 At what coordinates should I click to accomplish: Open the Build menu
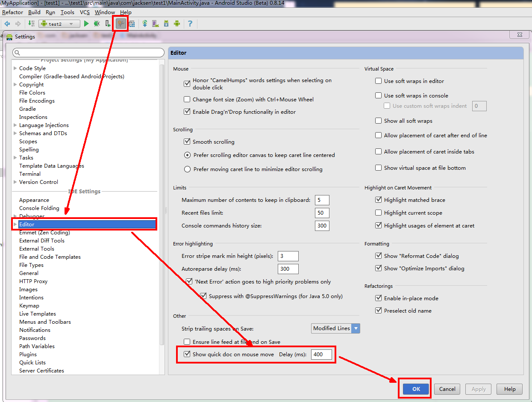[35, 12]
